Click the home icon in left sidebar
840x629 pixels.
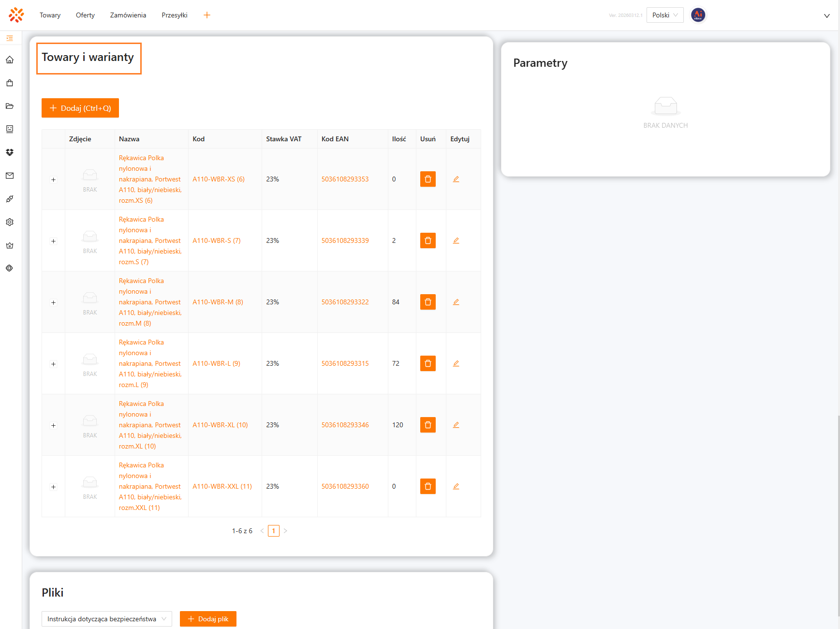[x=10, y=60]
